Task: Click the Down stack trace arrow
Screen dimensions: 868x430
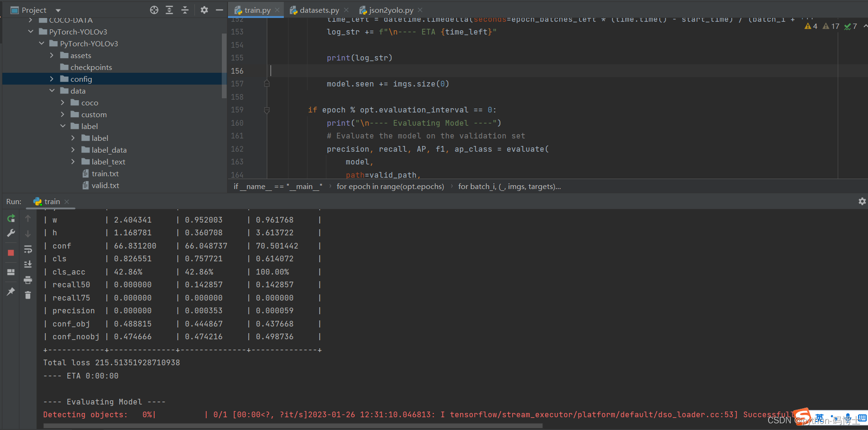Action: pos(28,233)
